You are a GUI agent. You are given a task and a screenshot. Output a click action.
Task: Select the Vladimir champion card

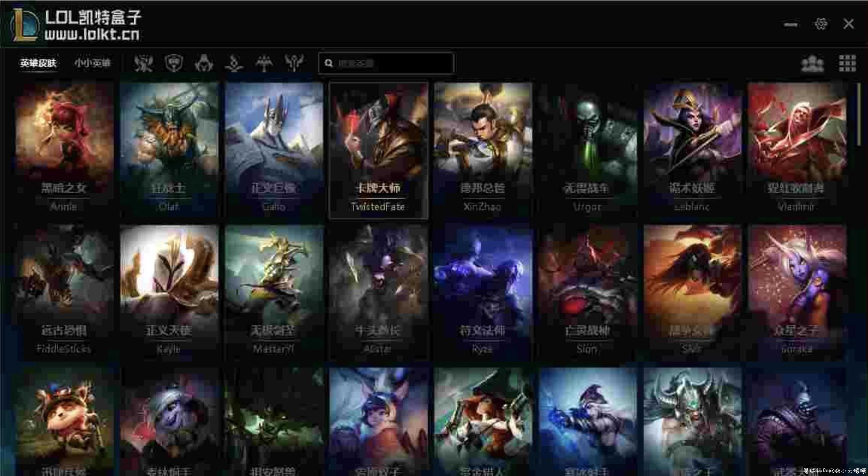click(797, 150)
